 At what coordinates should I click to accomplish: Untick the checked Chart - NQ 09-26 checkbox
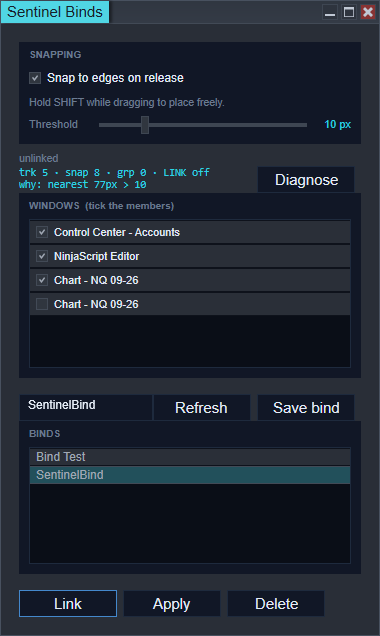click(42, 280)
